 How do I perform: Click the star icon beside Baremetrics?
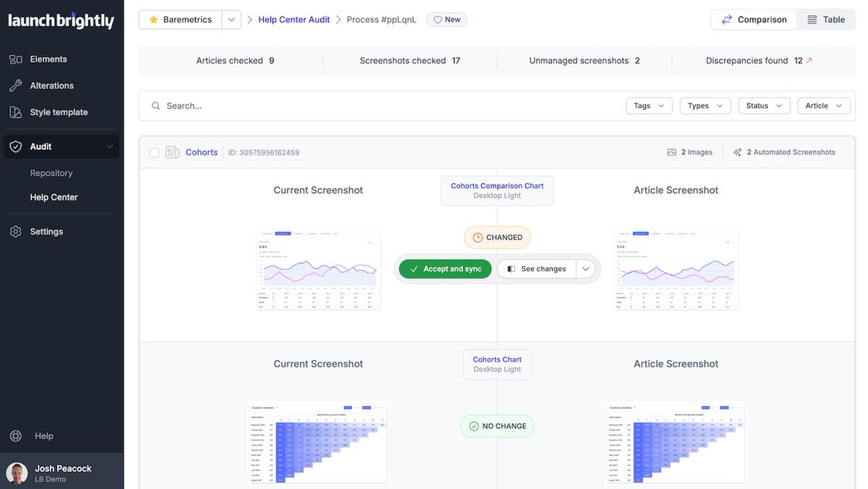pos(153,20)
